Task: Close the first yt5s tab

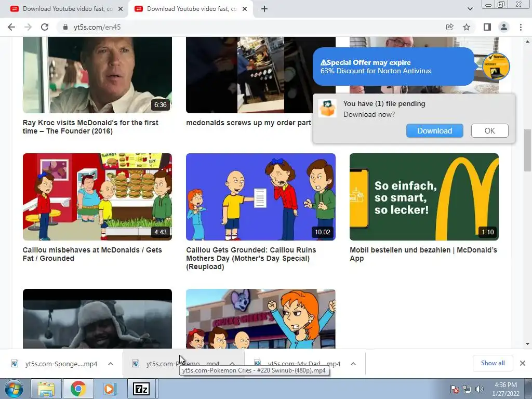Action: point(121,9)
